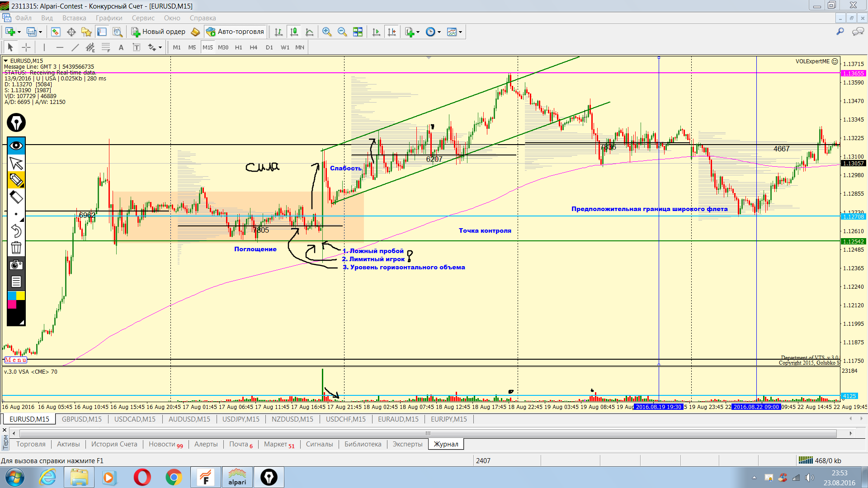Select the crosshair cursor tool
The height and width of the screenshot is (488, 868).
tap(26, 47)
